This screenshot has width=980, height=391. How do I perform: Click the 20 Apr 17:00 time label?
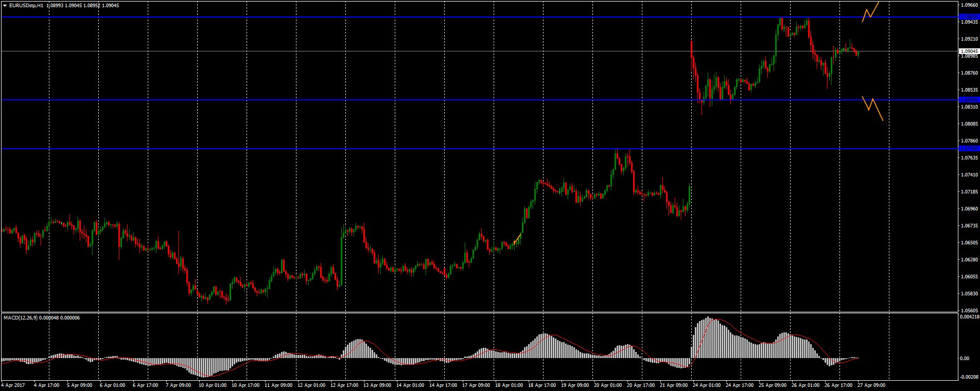(641, 385)
